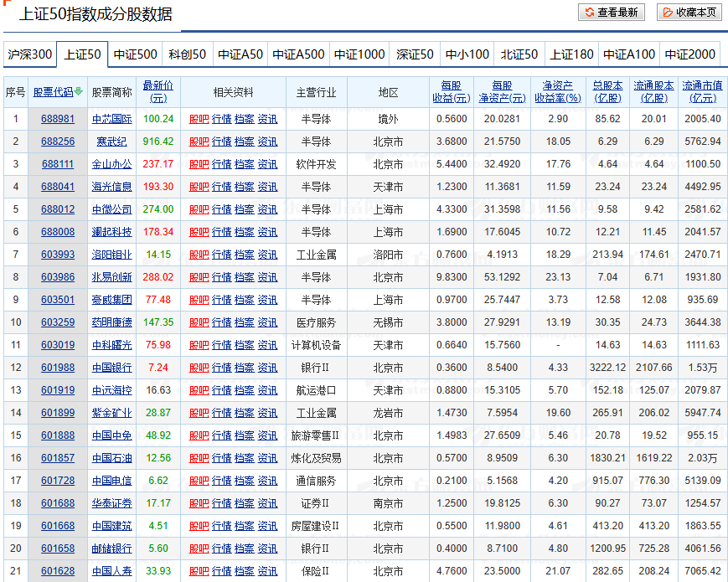Sort by 股票代码 column header

(54, 92)
